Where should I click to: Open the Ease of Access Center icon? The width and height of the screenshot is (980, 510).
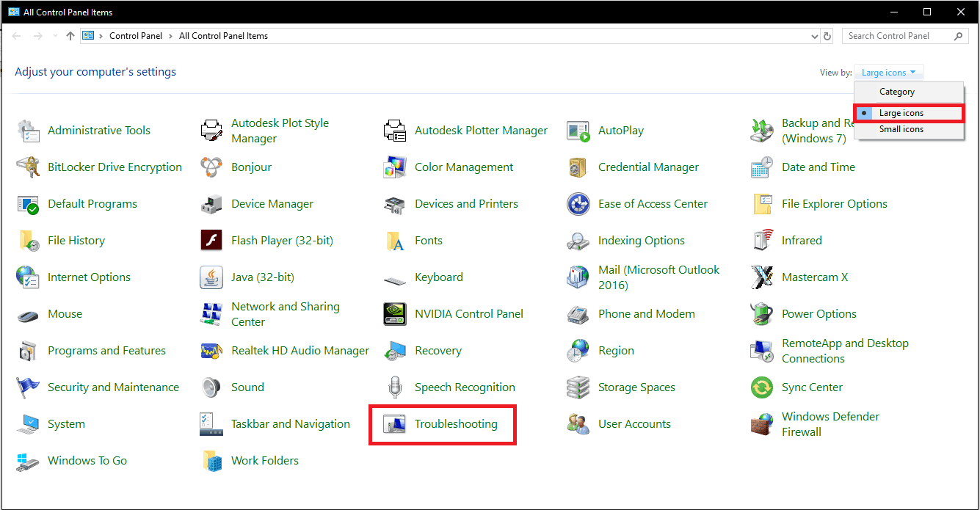(578, 204)
